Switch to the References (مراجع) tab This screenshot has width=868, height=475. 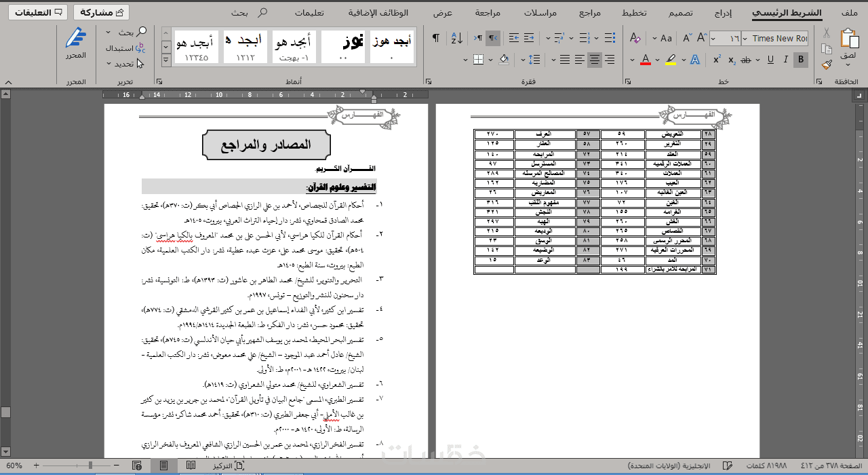(x=590, y=13)
